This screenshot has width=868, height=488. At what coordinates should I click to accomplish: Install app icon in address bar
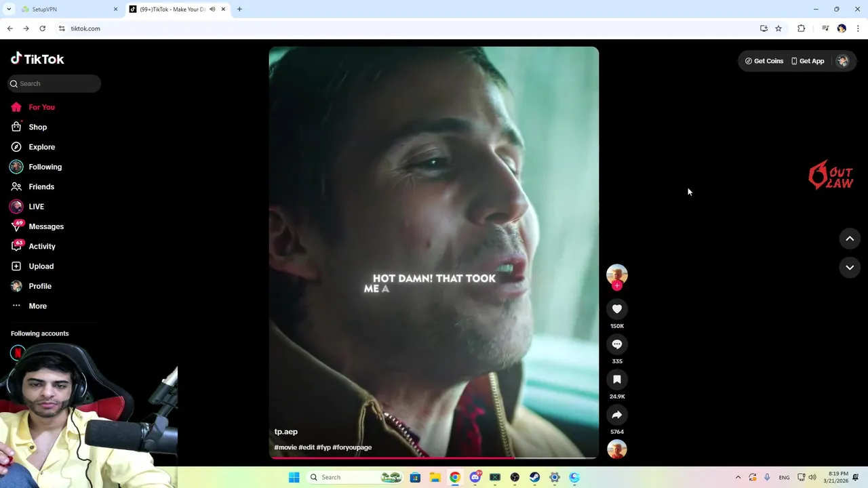pos(764,28)
